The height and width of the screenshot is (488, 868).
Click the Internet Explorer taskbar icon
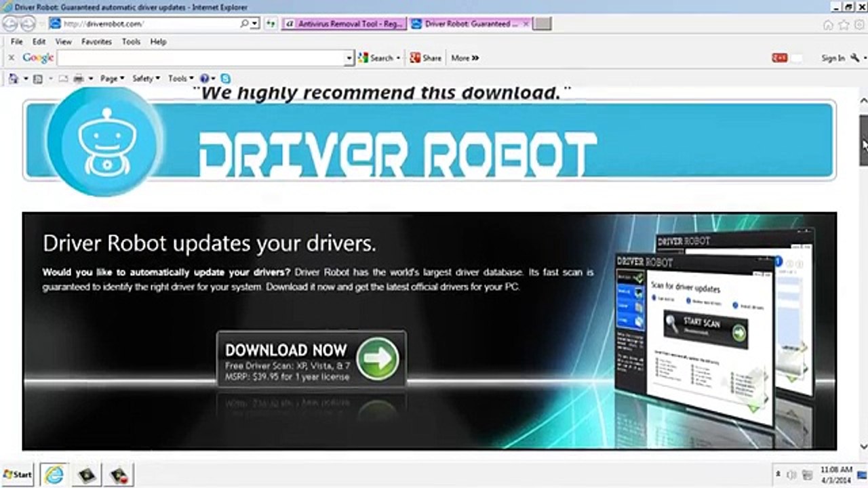pos(53,474)
